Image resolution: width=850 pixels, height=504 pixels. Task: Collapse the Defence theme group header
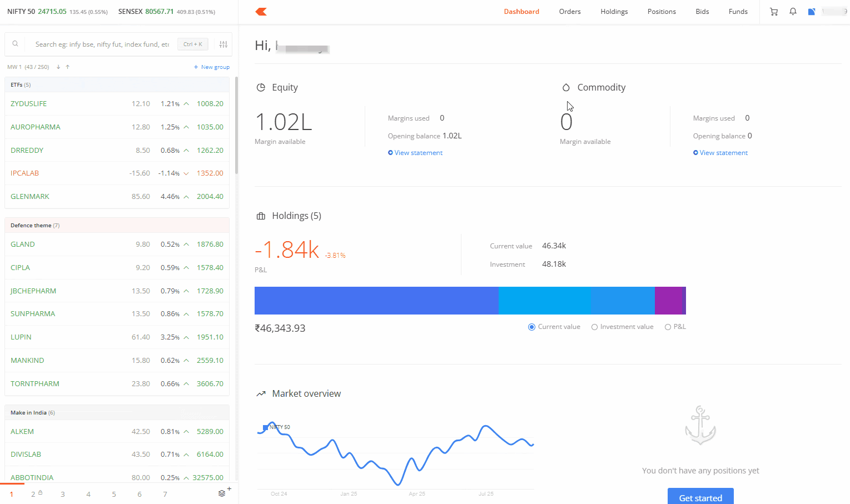coord(117,226)
